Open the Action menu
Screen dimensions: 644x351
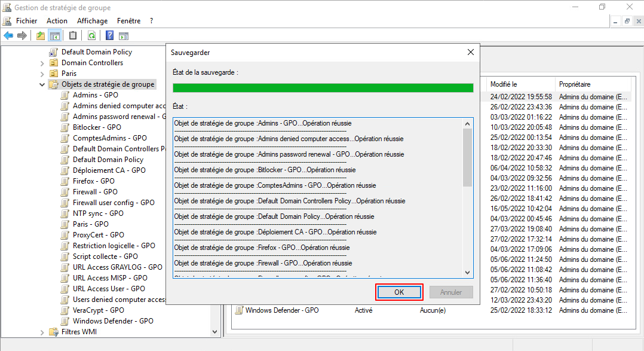tap(57, 21)
